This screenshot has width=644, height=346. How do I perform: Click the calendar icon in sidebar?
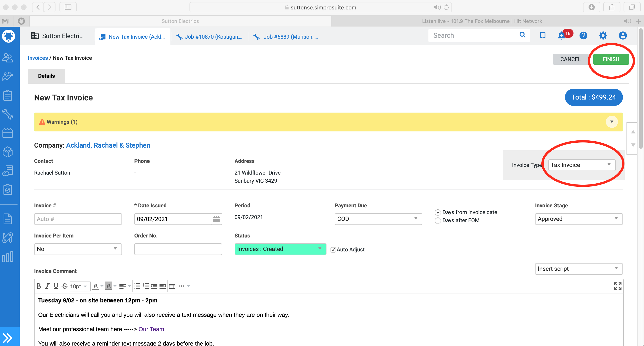(x=8, y=133)
